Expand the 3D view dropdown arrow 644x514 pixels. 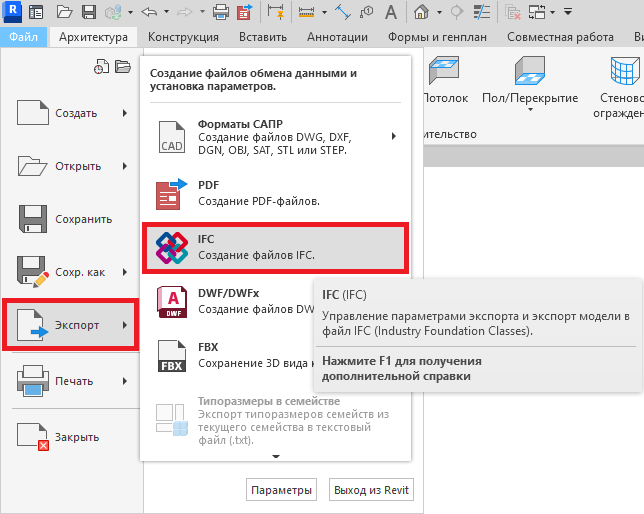tap(439, 12)
